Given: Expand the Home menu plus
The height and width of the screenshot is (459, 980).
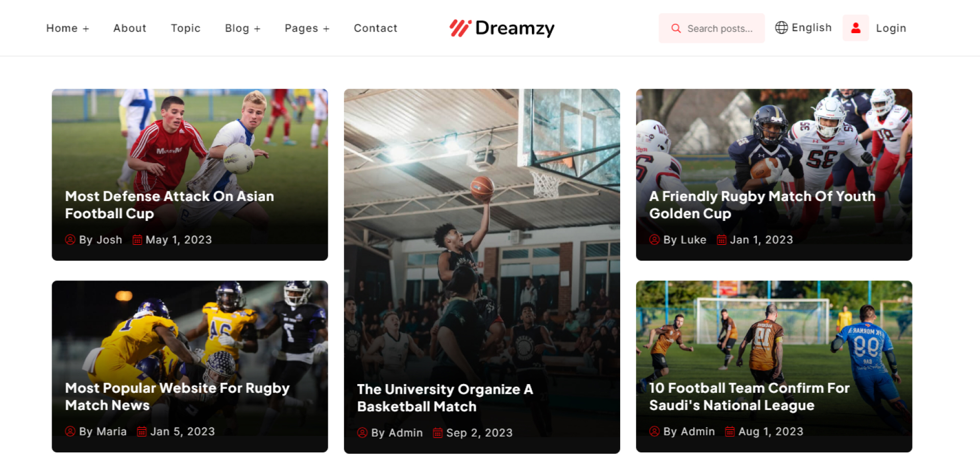Looking at the screenshot, I should [x=86, y=29].
